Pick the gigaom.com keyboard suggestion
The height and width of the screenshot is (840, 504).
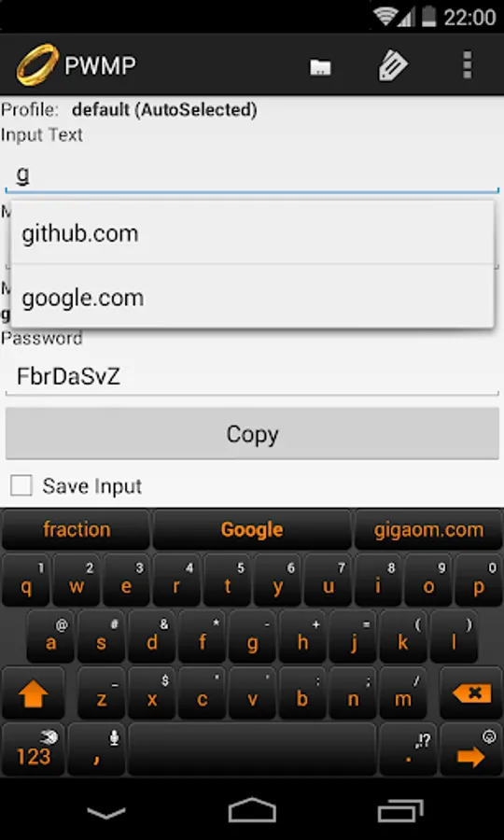pos(428,530)
